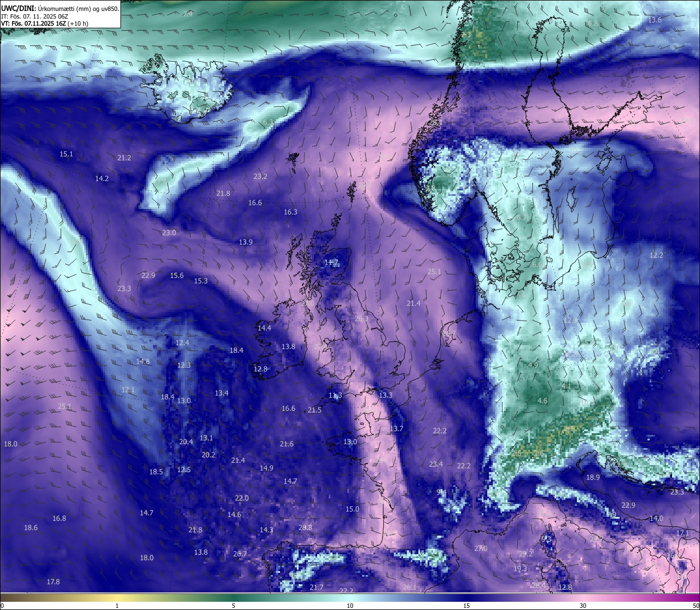Click the map value 13.7
This screenshot has width=700, height=610.
[x=396, y=429]
